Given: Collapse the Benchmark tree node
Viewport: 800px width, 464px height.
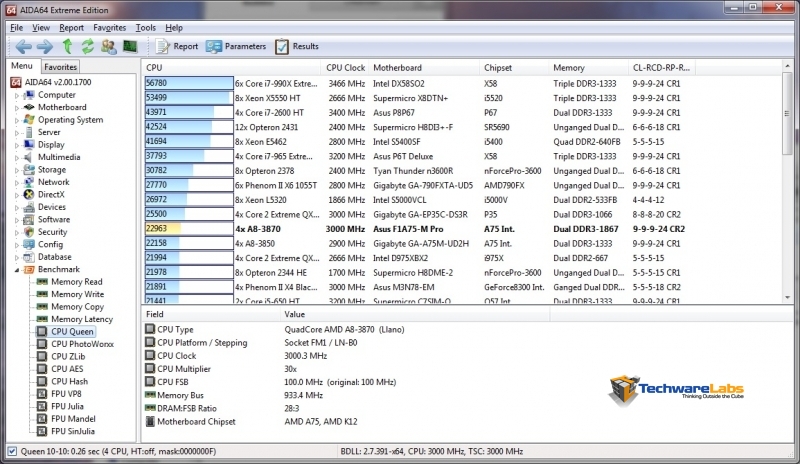Looking at the screenshot, I should (x=17, y=270).
